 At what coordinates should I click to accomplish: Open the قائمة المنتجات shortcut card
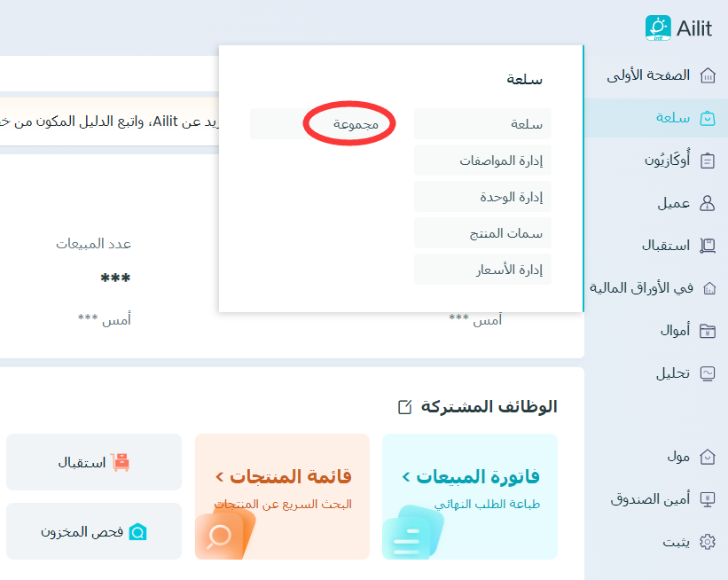tap(282, 497)
